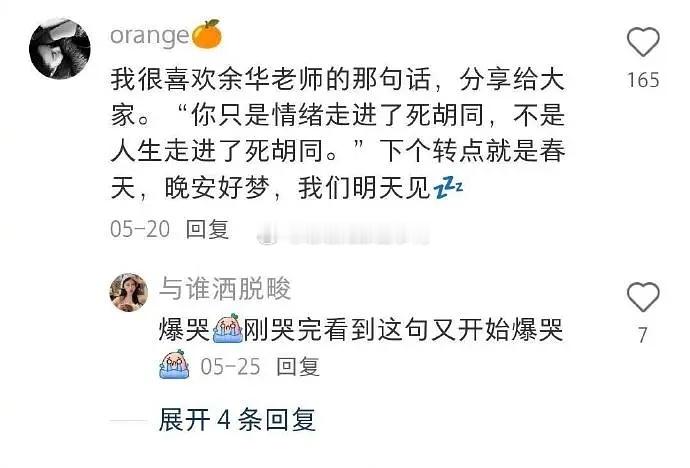The height and width of the screenshot is (468, 690).
Task: Select the comment quoting 余华老师
Action: (x=338, y=134)
